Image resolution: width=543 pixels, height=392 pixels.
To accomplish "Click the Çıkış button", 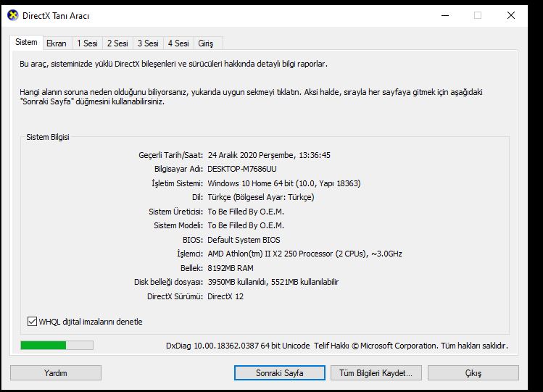I will tap(473, 373).
